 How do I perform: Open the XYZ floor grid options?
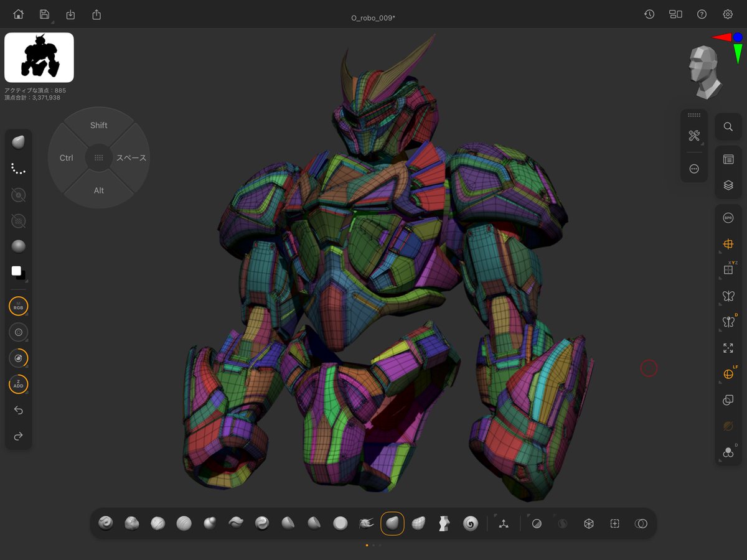(x=728, y=269)
